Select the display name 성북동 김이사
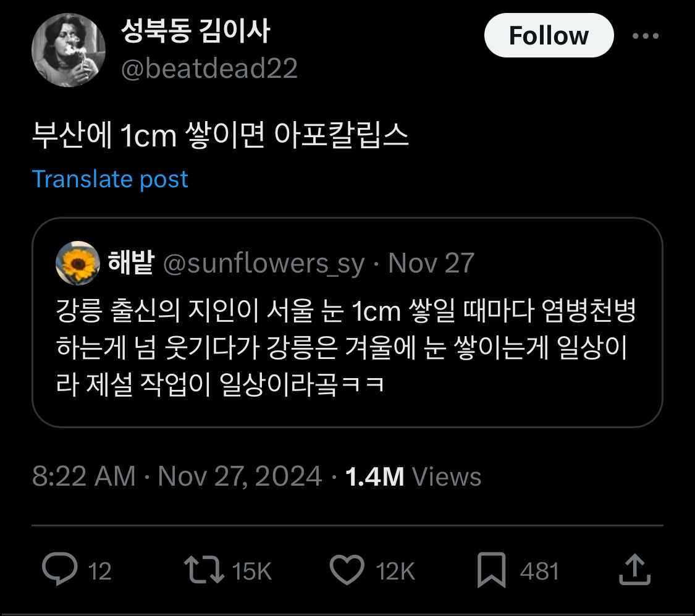The width and height of the screenshot is (695, 616). (x=195, y=34)
